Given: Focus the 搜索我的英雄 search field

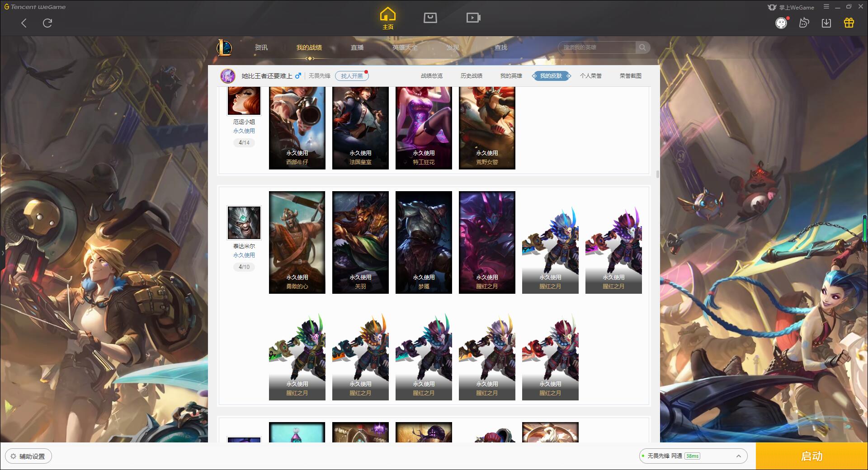Looking at the screenshot, I should pos(598,47).
